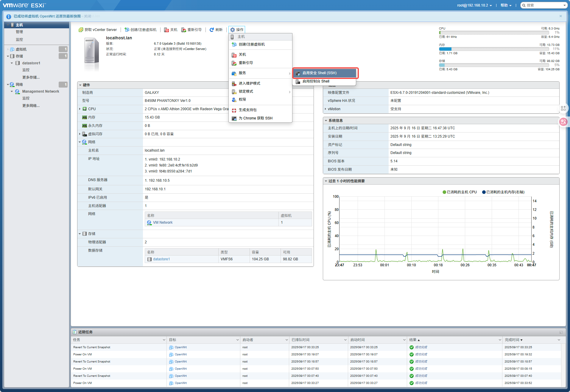Click the red shutdown (关机) toolbar icon
This screenshot has width=570, height=392.
[x=166, y=30]
